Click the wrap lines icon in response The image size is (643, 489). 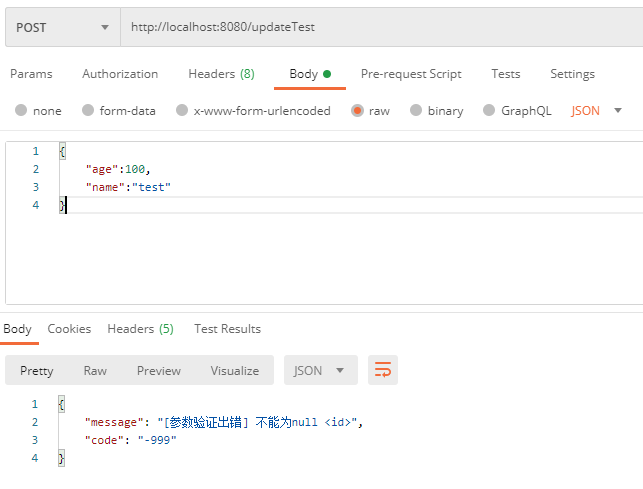(x=382, y=370)
